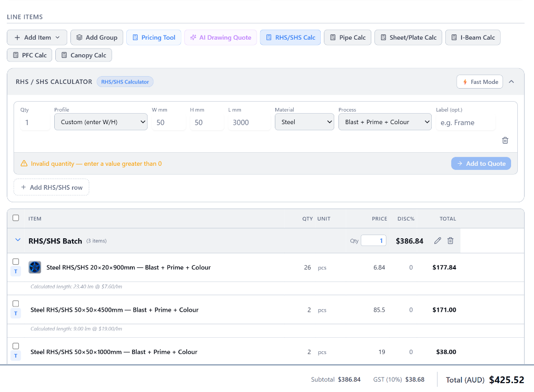This screenshot has width=534, height=392.
Task: Click Add to Quote
Action: [481, 163]
